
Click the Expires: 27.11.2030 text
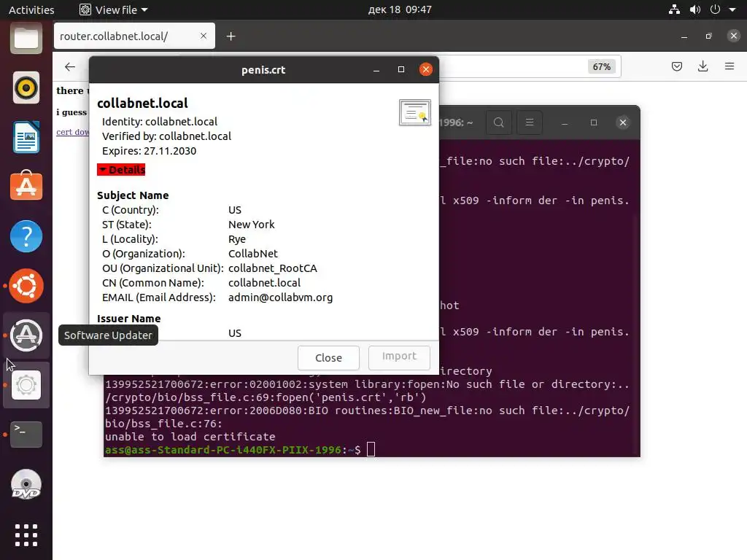tap(149, 151)
